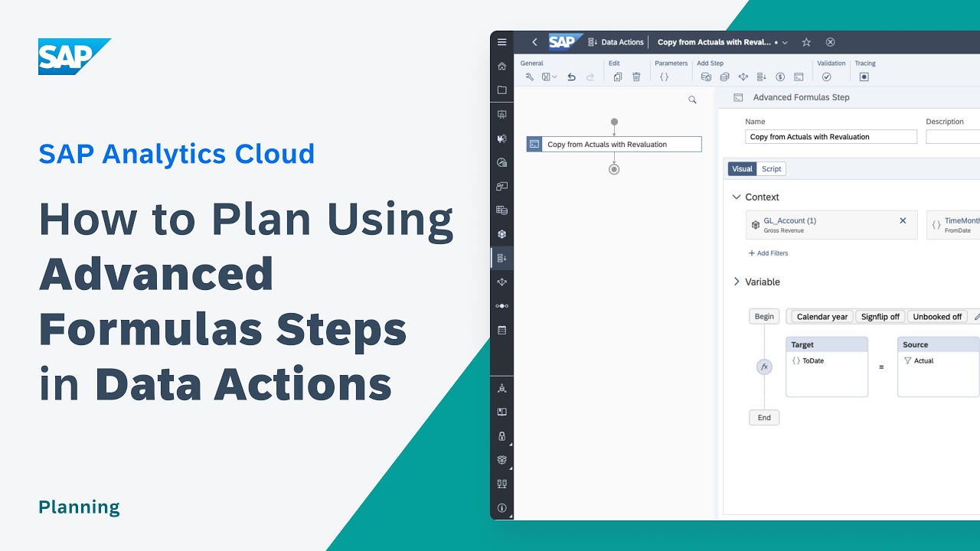980x551 pixels.
Task: Open Stories presentation icon in sidebar
Action: [x=501, y=114]
